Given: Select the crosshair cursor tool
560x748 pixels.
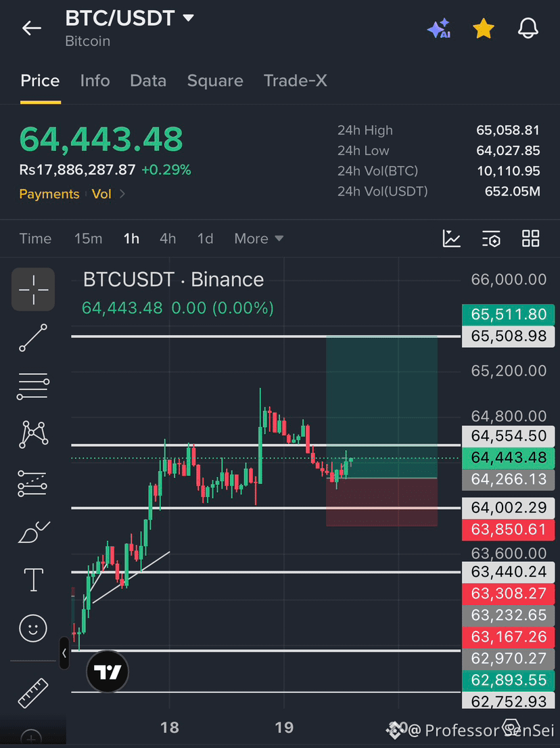Looking at the screenshot, I should click(x=33, y=290).
